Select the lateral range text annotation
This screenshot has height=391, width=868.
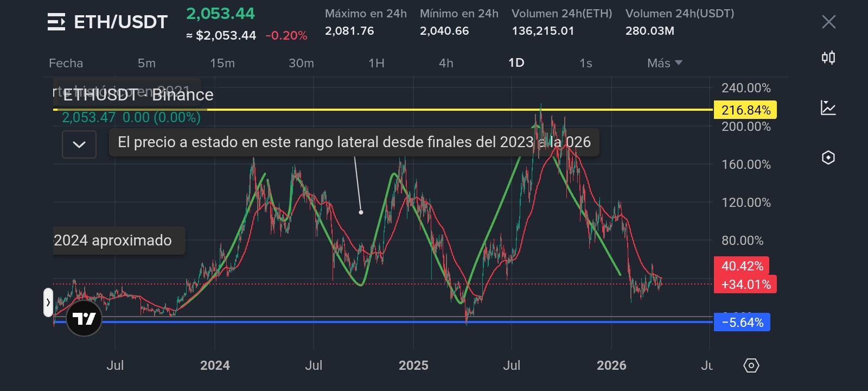pos(354,142)
